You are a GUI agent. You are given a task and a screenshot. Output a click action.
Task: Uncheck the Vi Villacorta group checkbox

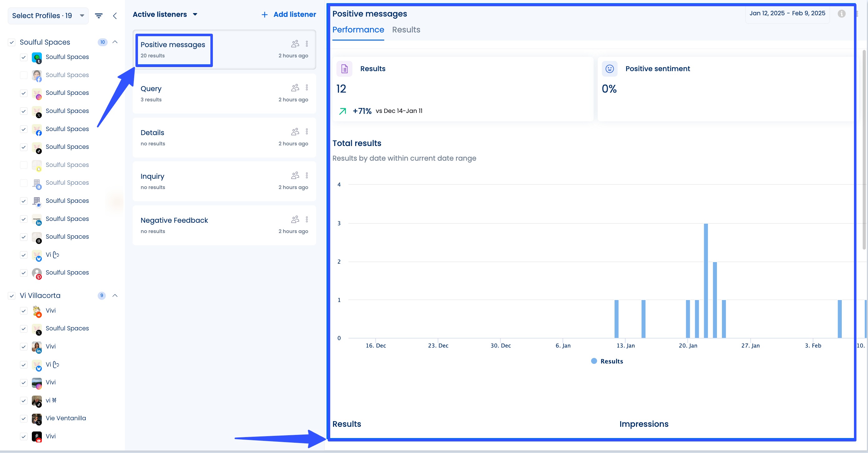tap(12, 296)
